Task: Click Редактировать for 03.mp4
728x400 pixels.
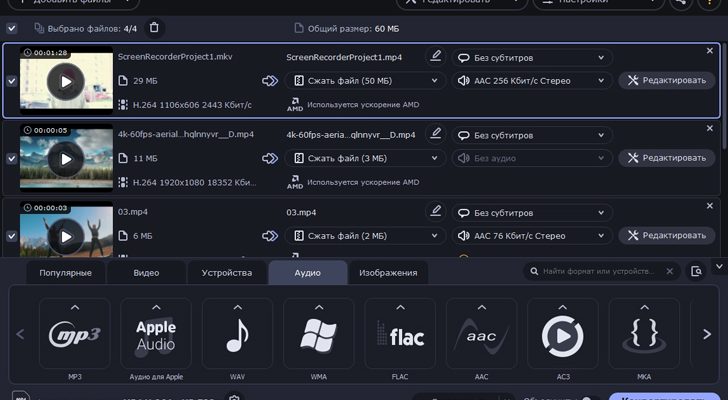Action: point(667,235)
